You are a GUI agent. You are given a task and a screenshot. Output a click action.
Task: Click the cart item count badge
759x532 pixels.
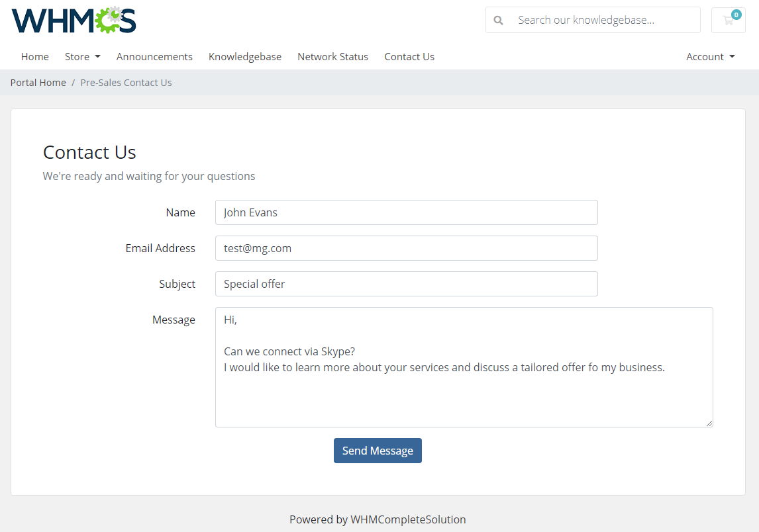(736, 13)
